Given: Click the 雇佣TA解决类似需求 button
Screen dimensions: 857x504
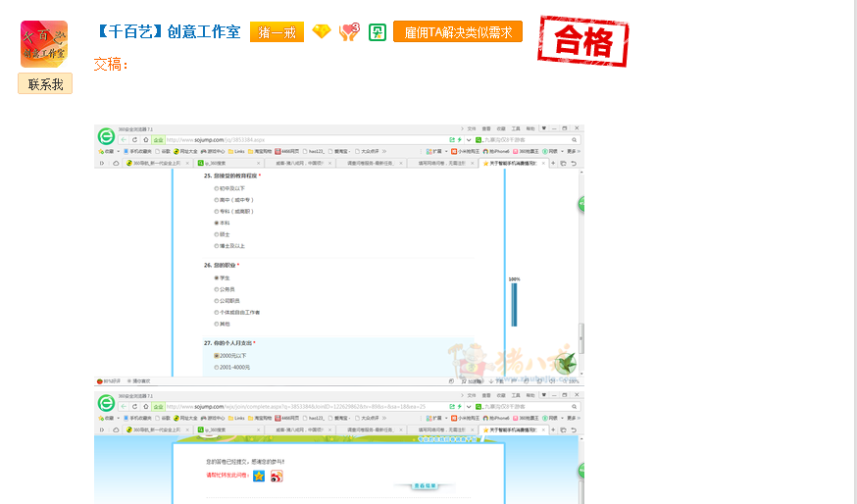Looking at the screenshot, I should (457, 32).
